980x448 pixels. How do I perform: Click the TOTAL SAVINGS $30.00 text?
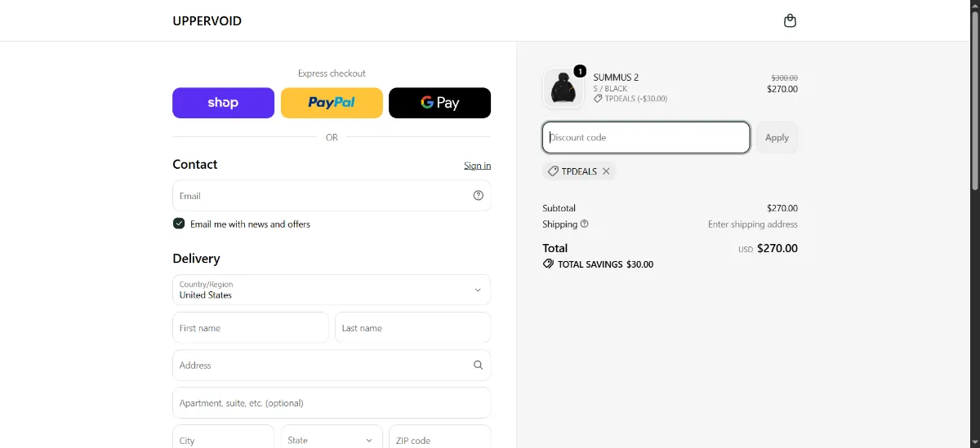[x=605, y=264]
